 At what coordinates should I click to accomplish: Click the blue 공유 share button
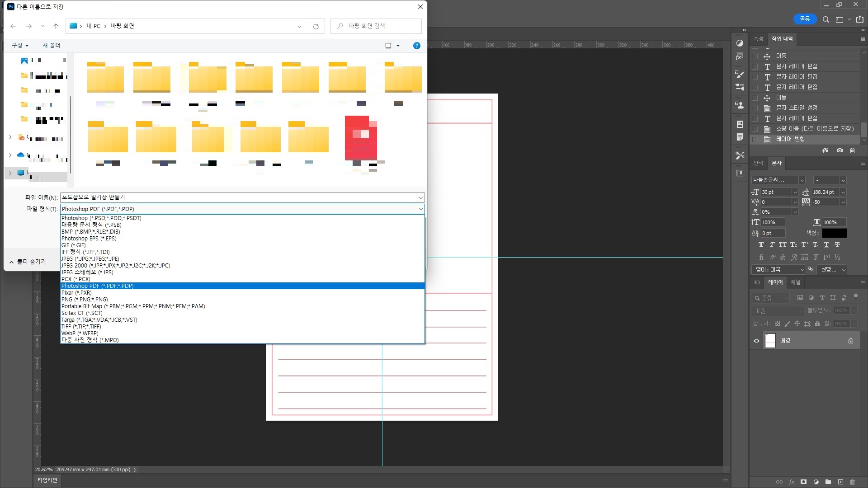pyautogui.click(x=805, y=19)
